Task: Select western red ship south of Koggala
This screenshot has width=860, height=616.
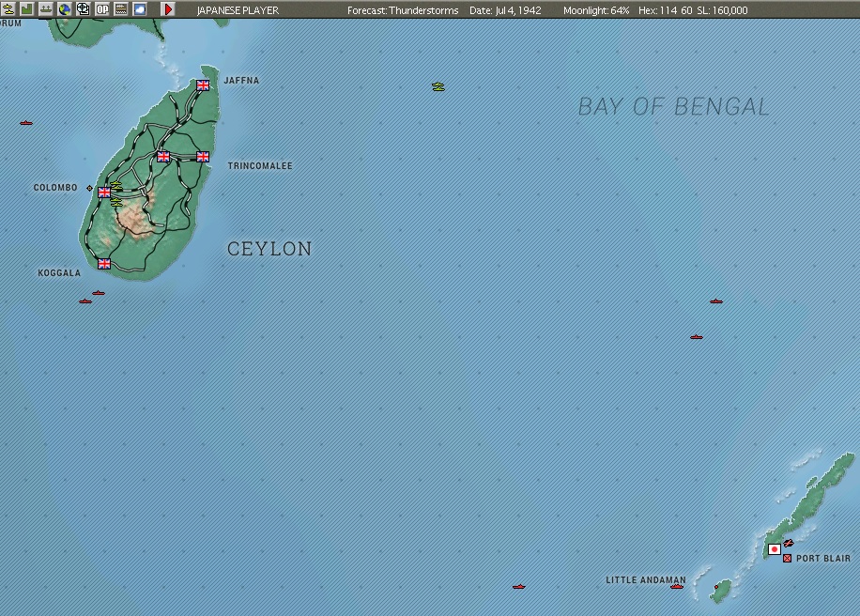Action: 85,301
